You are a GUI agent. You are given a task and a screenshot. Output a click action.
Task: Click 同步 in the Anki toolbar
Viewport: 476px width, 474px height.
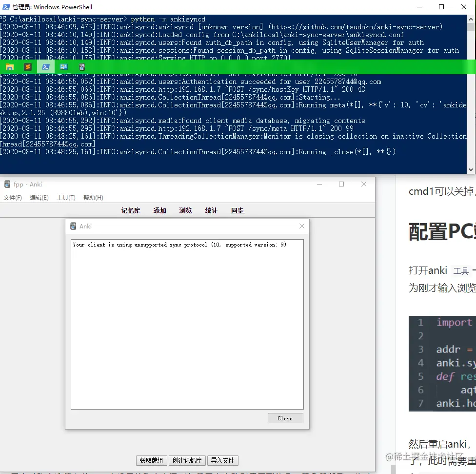click(238, 210)
